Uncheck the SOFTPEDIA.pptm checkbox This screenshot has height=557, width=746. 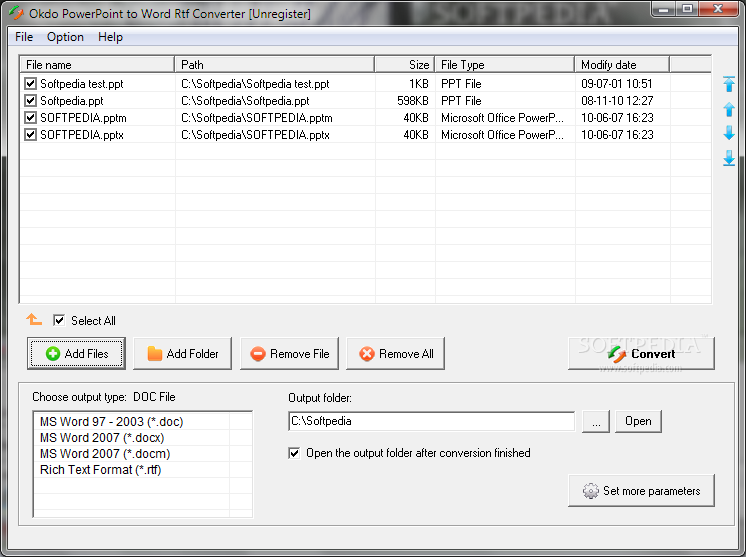pos(30,117)
